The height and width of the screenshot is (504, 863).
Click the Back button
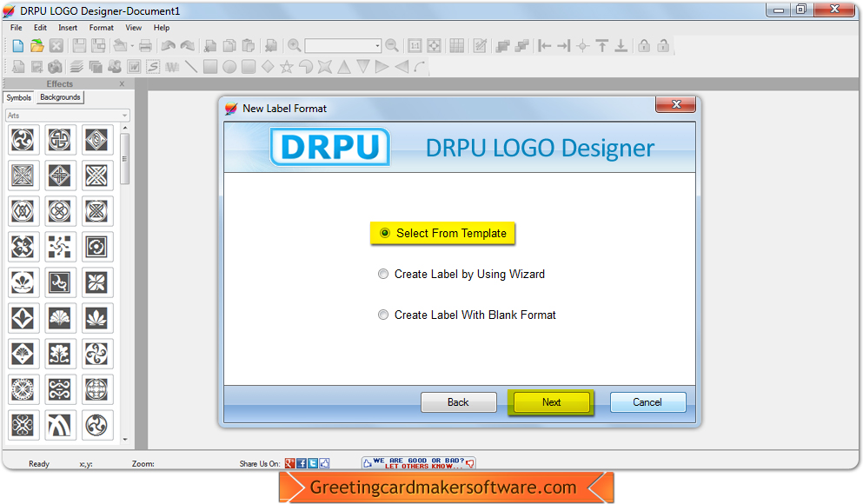459,402
